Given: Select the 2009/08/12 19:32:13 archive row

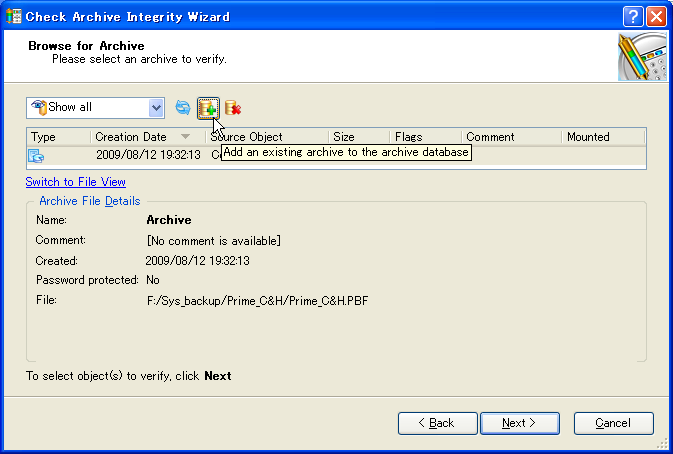Looking at the screenshot, I should tap(148, 155).
